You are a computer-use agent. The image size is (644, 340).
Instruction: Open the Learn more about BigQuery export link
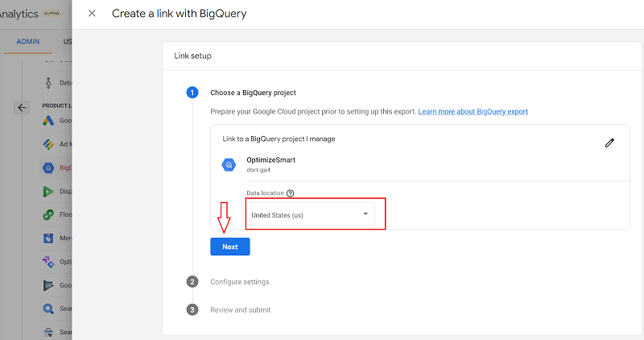pos(473,111)
